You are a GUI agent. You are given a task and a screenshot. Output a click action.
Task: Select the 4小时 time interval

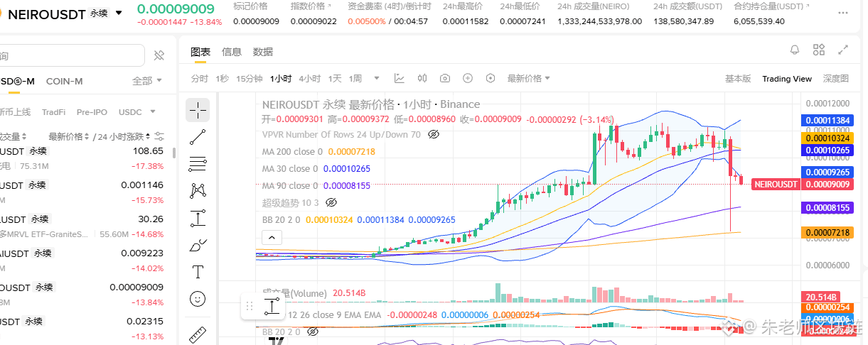coord(310,78)
